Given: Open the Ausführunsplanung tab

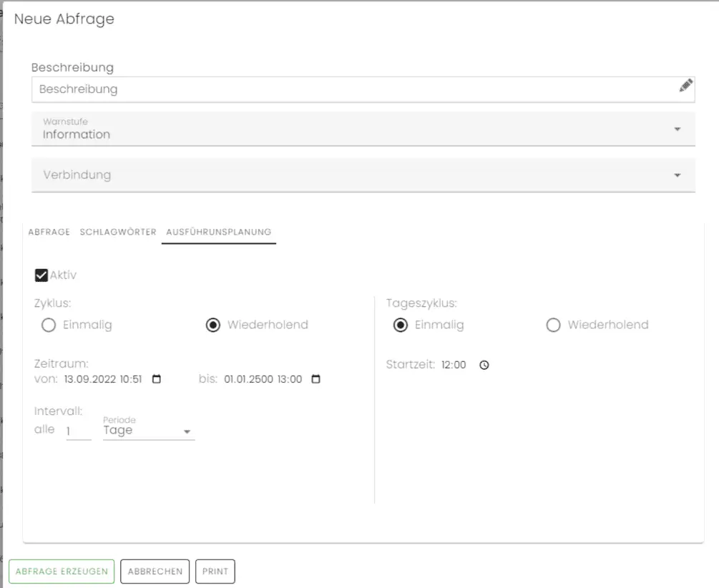Looking at the screenshot, I should [x=218, y=232].
